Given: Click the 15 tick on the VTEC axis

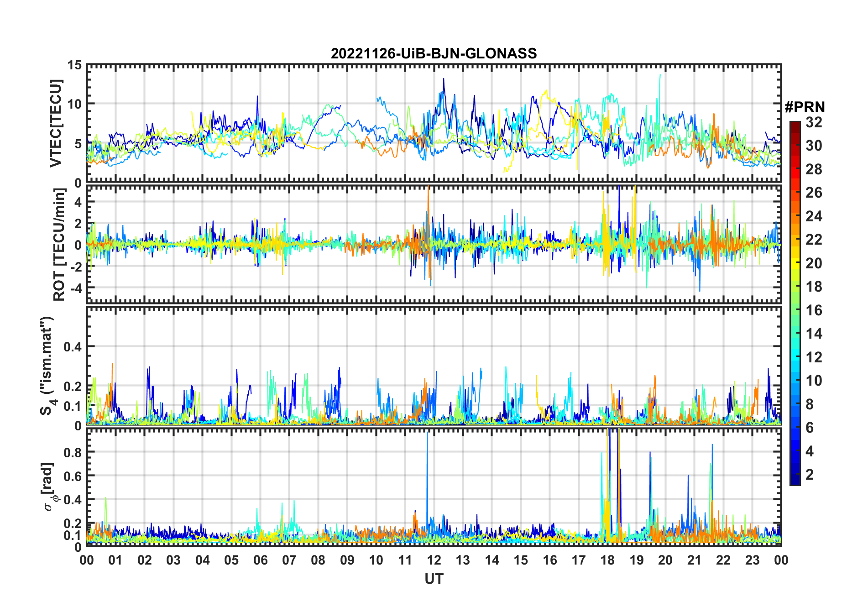Looking at the screenshot, I should [75, 65].
